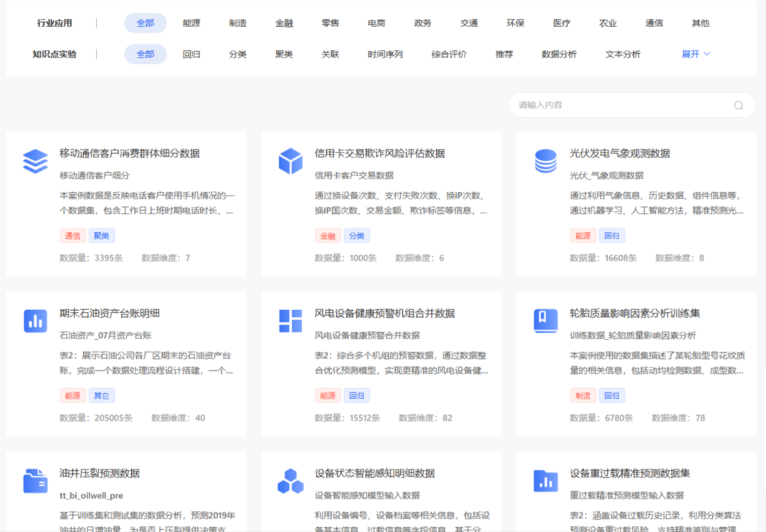The width and height of the screenshot is (766, 532).
Task: Click the cube icon beside 信用卡交易欺诈风险评估数据
Action: click(290, 161)
